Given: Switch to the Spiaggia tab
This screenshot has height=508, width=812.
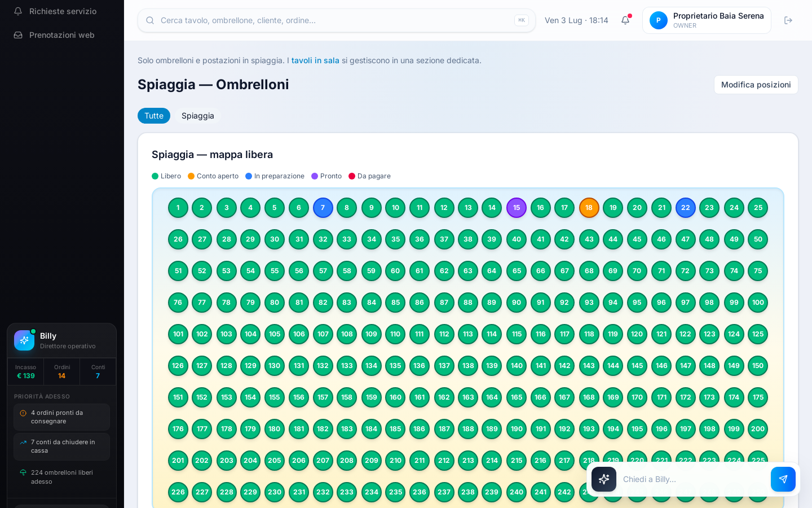Looking at the screenshot, I should tap(198, 116).
